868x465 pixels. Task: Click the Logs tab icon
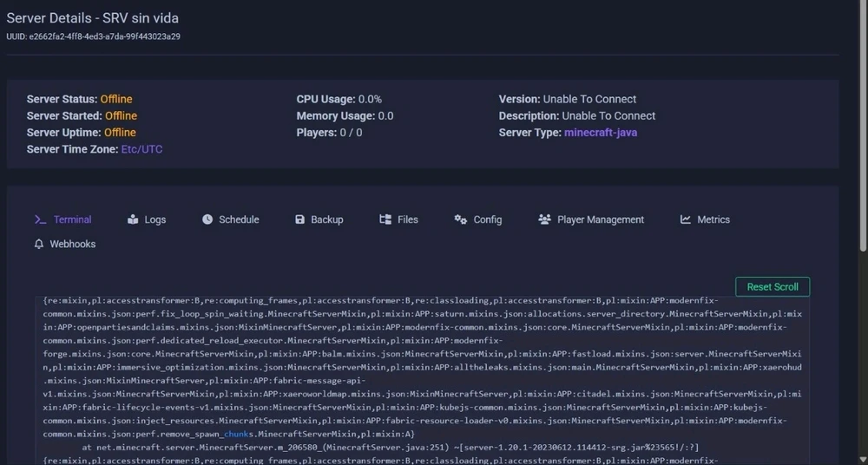point(133,219)
